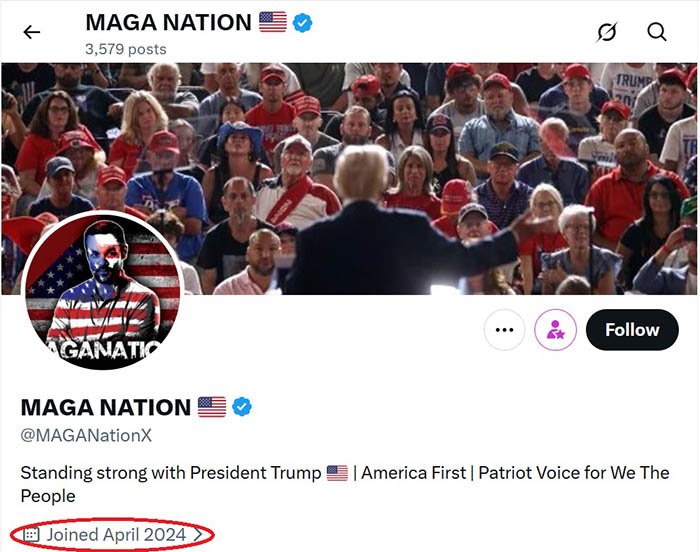
Task: Click the 3,579 posts count
Action: pyautogui.click(x=126, y=49)
